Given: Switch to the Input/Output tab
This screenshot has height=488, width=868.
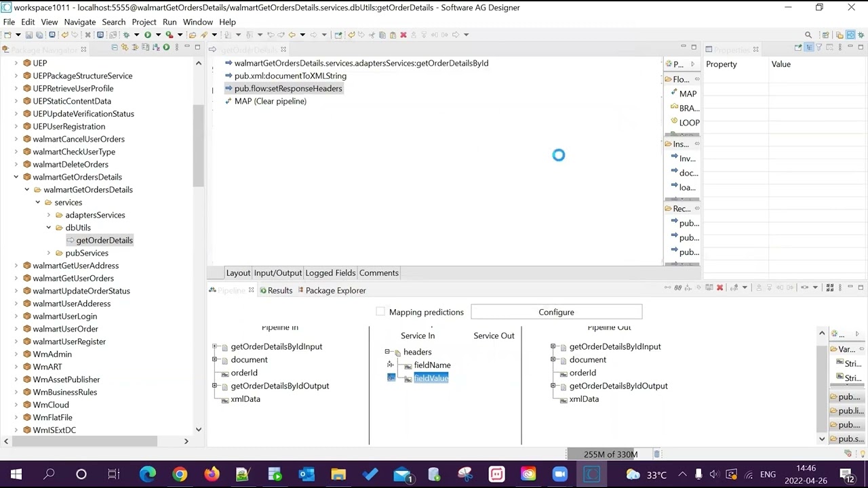Looking at the screenshot, I should 277,272.
